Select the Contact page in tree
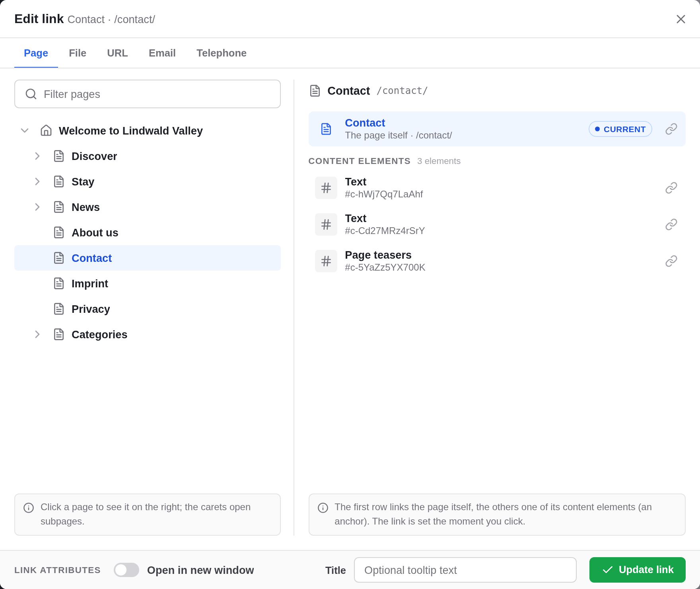700x589 pixels. click(x=148, y=258)
